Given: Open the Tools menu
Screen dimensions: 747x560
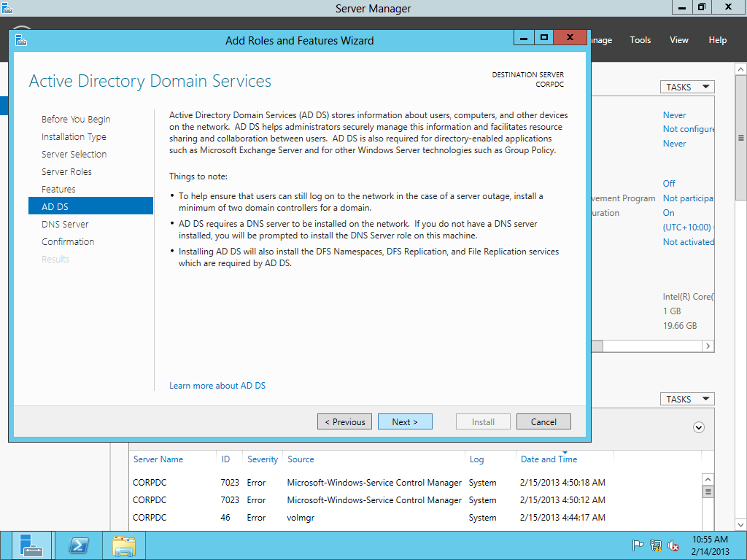Looking at the screenshot, I should (640, 40).
